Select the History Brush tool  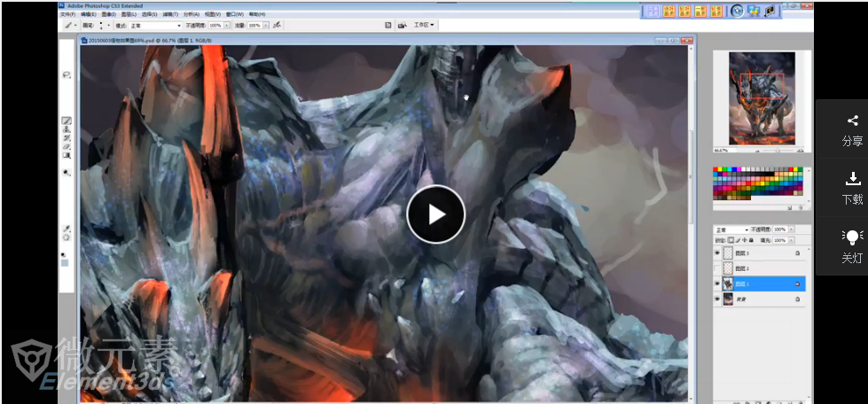(x=66, y=138)
